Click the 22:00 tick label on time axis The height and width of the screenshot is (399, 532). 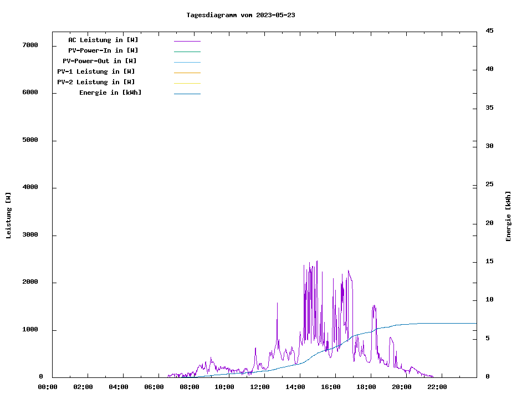[x=437, y=387]
